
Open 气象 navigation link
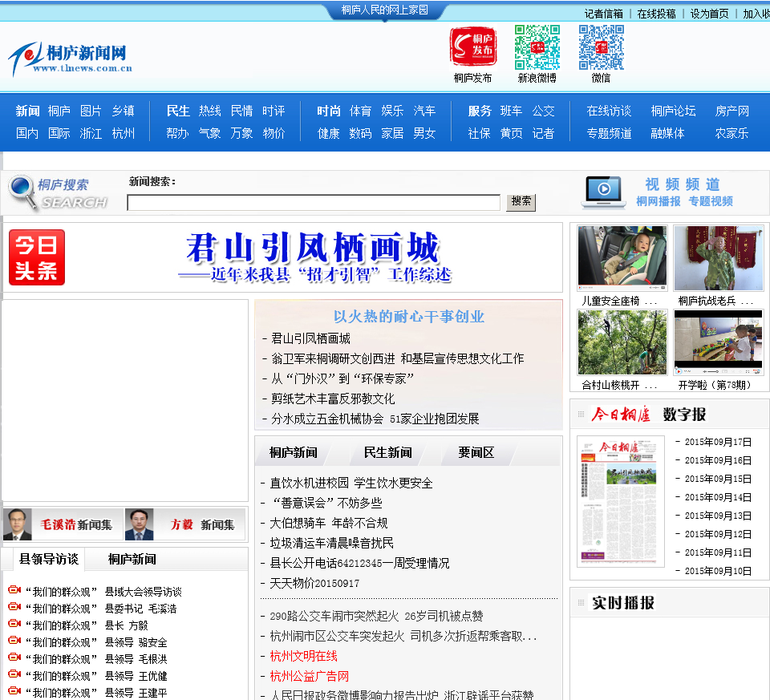pos(209,134)
